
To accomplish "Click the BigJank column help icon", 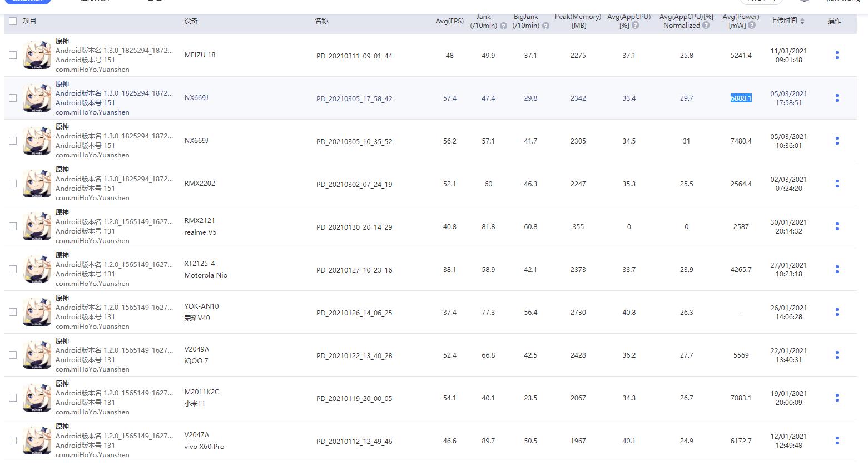I will pos(545,26).
